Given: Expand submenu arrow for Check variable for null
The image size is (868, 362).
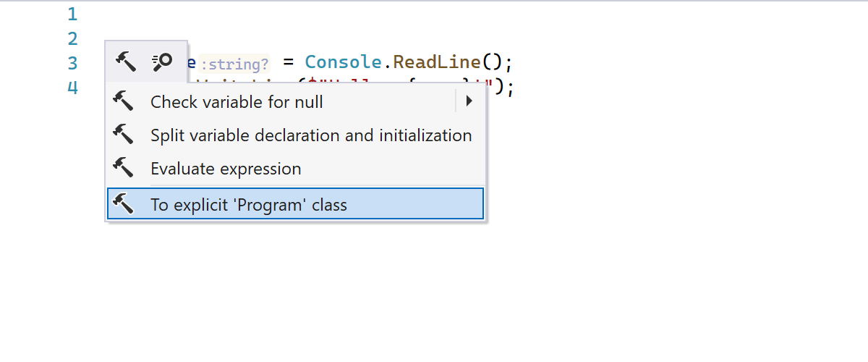Looking at the screenshot, I should click(x=469, y=101).
